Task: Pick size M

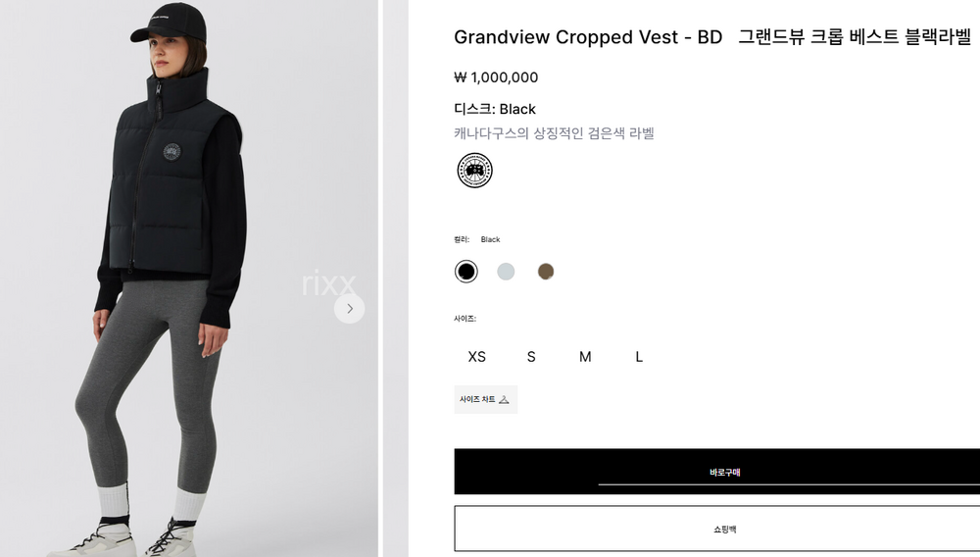Action: (x=585, y=357)
